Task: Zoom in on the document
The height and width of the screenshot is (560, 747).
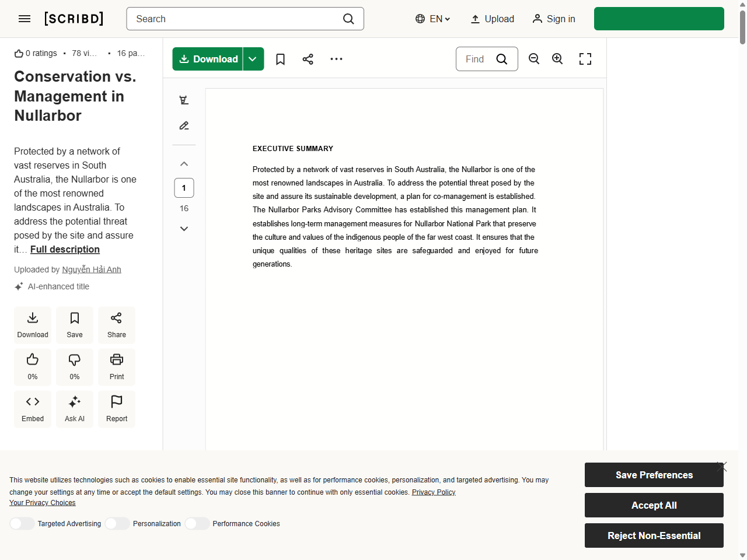Action: (x=557, y=59)
